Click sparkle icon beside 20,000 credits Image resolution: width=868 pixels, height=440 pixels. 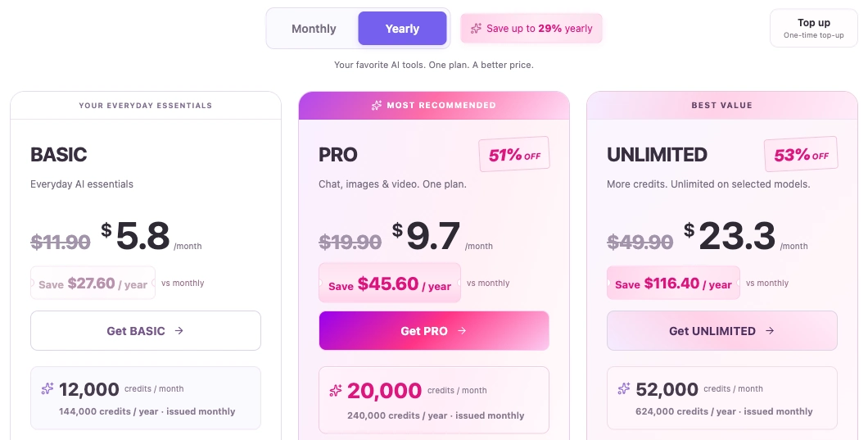coord(336,391)
